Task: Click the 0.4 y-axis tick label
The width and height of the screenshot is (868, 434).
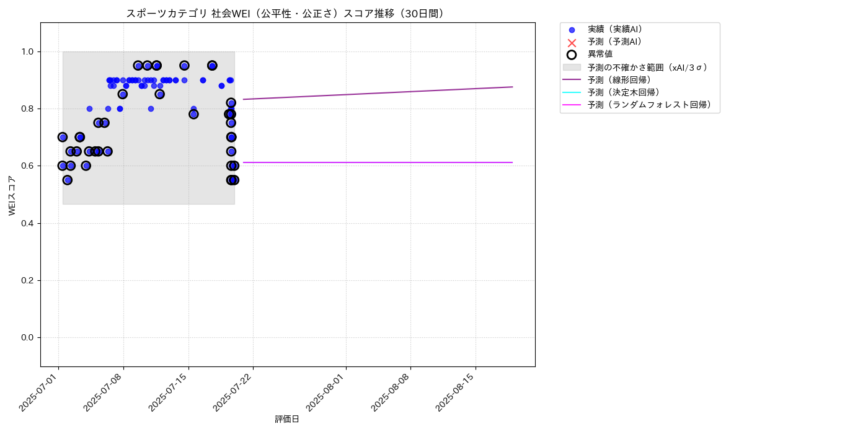Action: [x=29, y=223]
